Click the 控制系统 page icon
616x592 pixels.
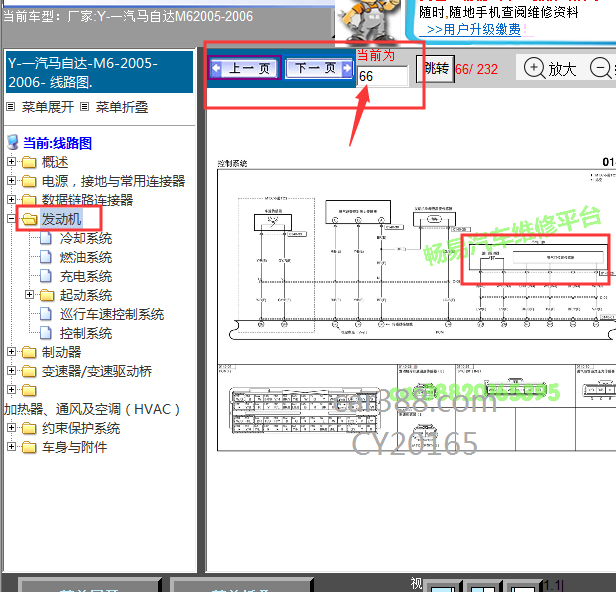(46, 333)
